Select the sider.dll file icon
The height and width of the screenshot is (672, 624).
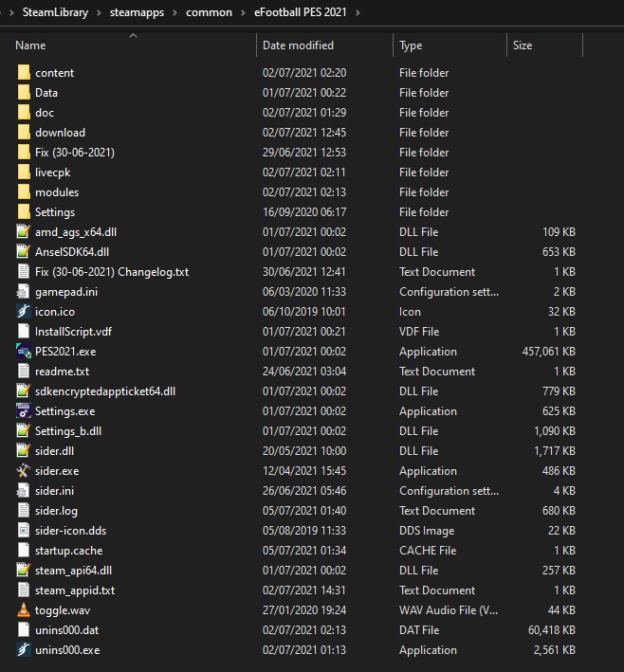tap(23, 450)
